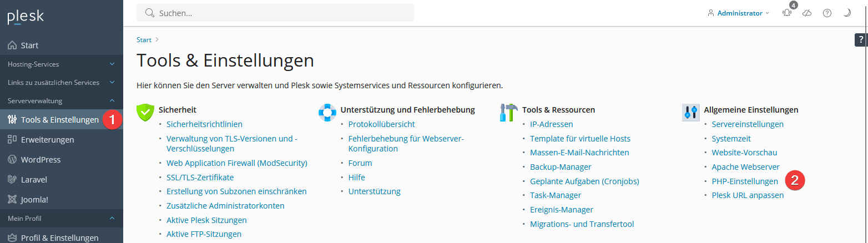
Task: Open the Unterstützung link
Action: [x=375, y=191]
